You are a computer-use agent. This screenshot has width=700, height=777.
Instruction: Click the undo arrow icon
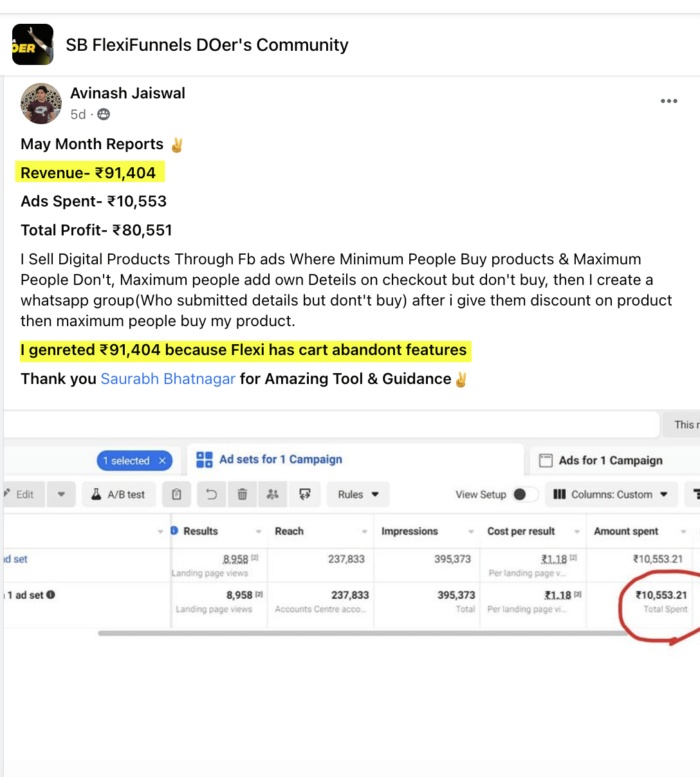(212, 494)
